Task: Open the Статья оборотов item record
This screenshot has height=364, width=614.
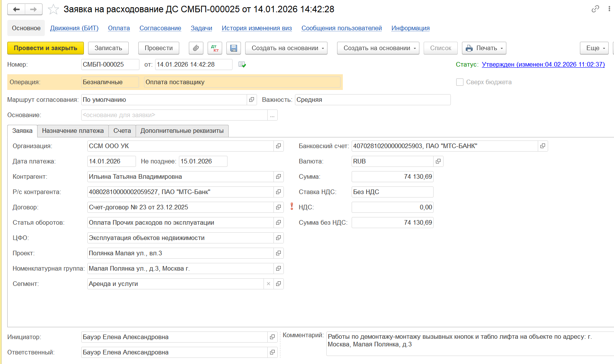Action: click(278, 223)
